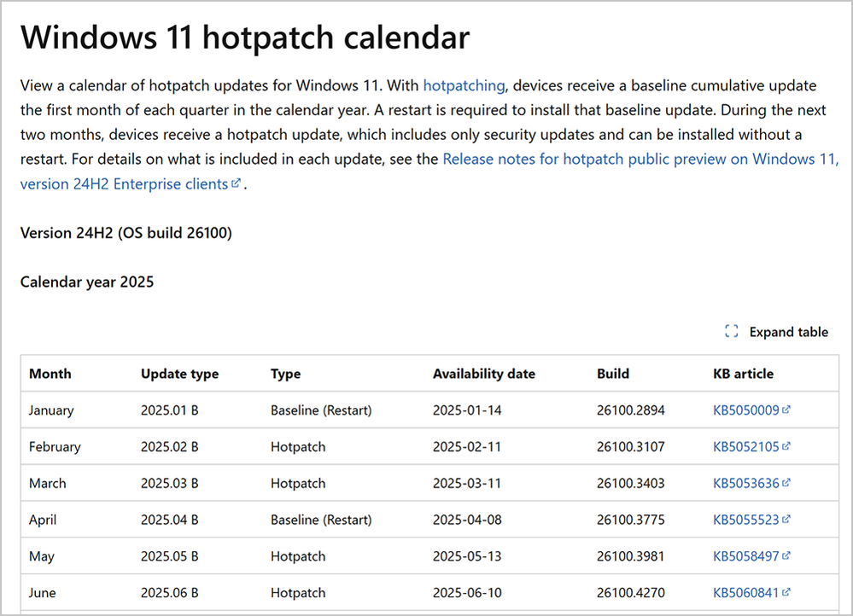Click the 'January' month cell
853x616 pixels.
[51, 410]
